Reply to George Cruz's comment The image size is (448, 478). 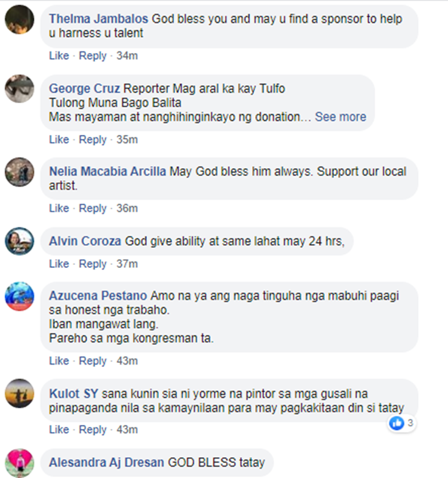coord(93,140)
